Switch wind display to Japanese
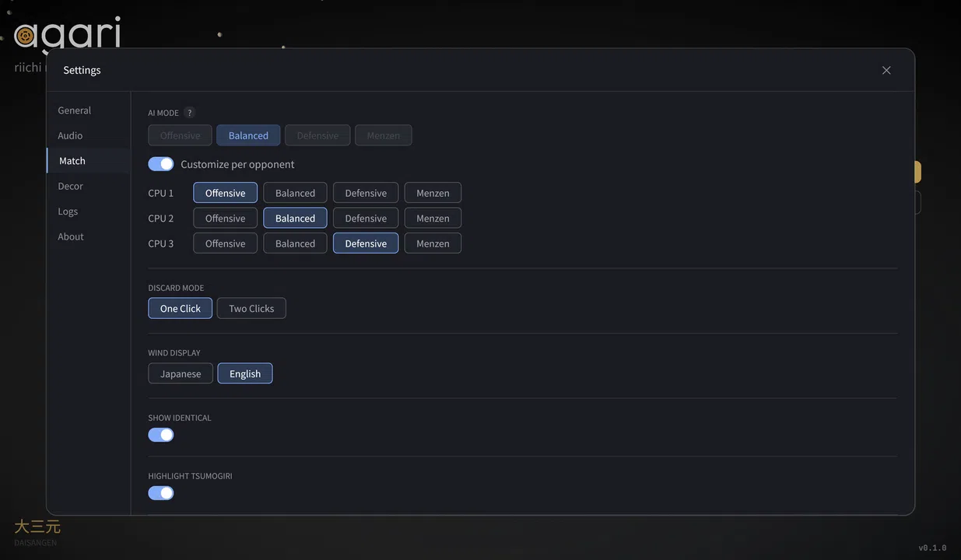The image size is (961, 560). pos(181,374)
